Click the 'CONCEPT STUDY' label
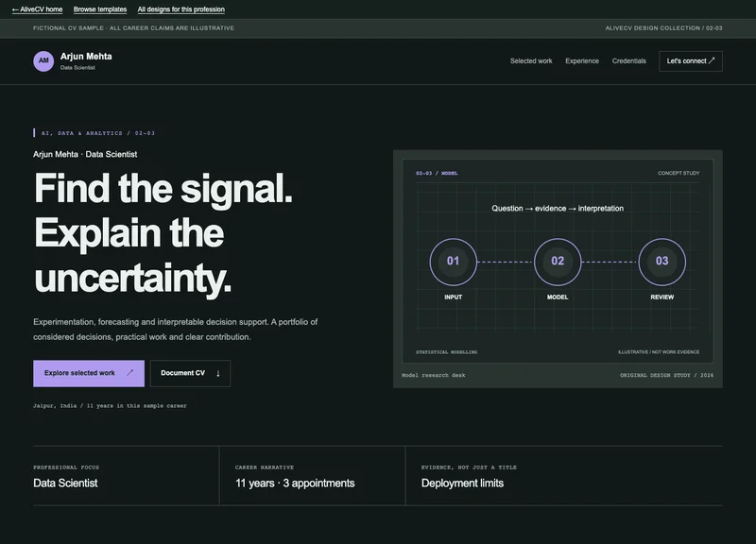756x544 pixels. [679, 173]
